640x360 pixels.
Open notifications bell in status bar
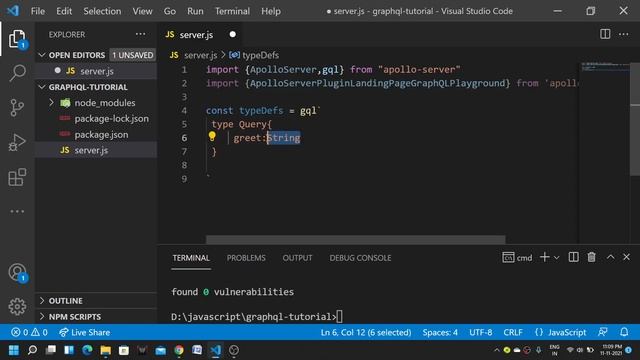(x=624, y=332)
